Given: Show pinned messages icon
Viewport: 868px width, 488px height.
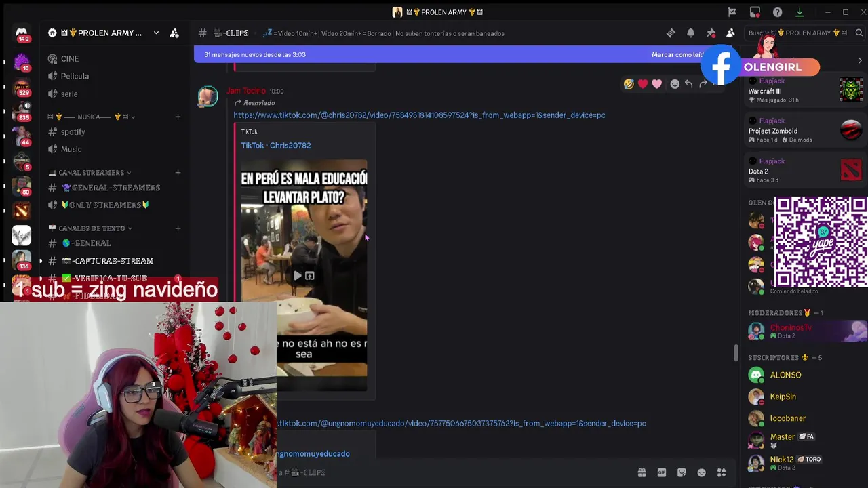Looking at the screenshot, I should tap(711, 33).
